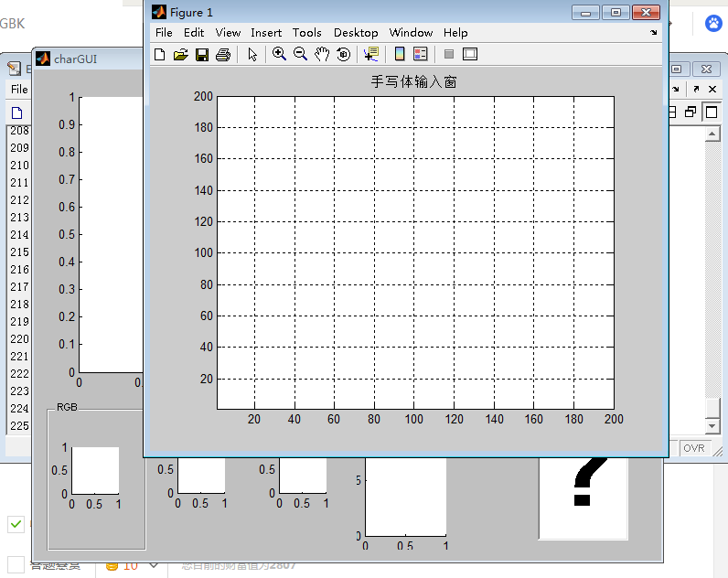Save figure with floppy disk icon

(x=202, y=54)
